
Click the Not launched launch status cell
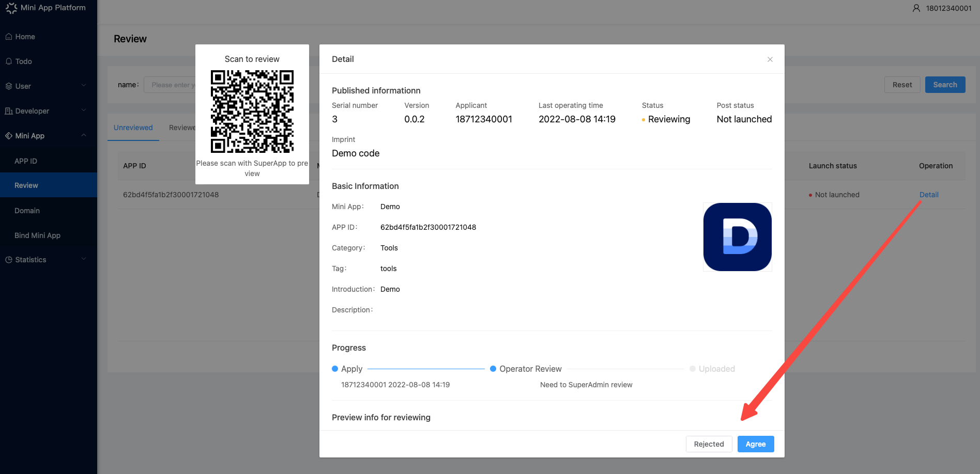pyautogui.click(x=834, y=195)
